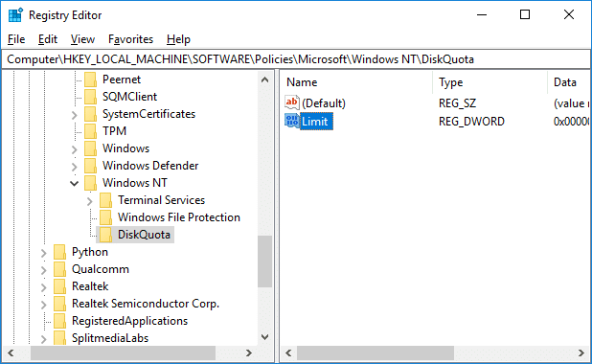Click tree pane scroll down arrow
This screenshot has width=592, height=364.
tap(265, 337)
